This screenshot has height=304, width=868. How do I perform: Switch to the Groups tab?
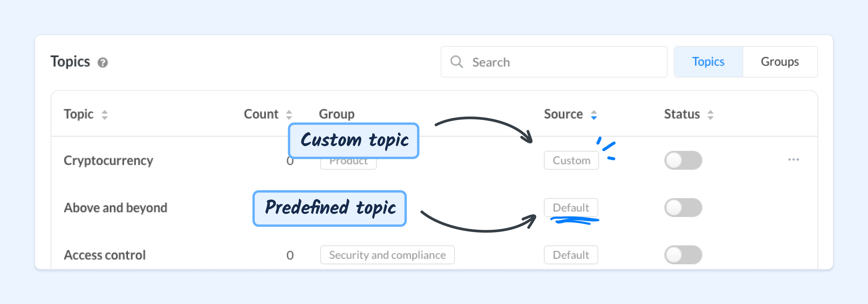[x=780, y=62]
